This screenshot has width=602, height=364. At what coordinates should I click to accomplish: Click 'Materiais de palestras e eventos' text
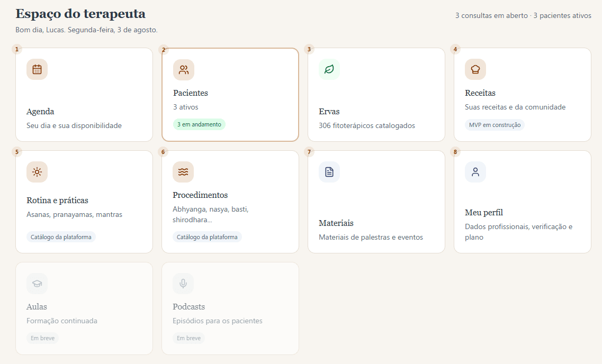pyautogui.click(x=371, y=238)
